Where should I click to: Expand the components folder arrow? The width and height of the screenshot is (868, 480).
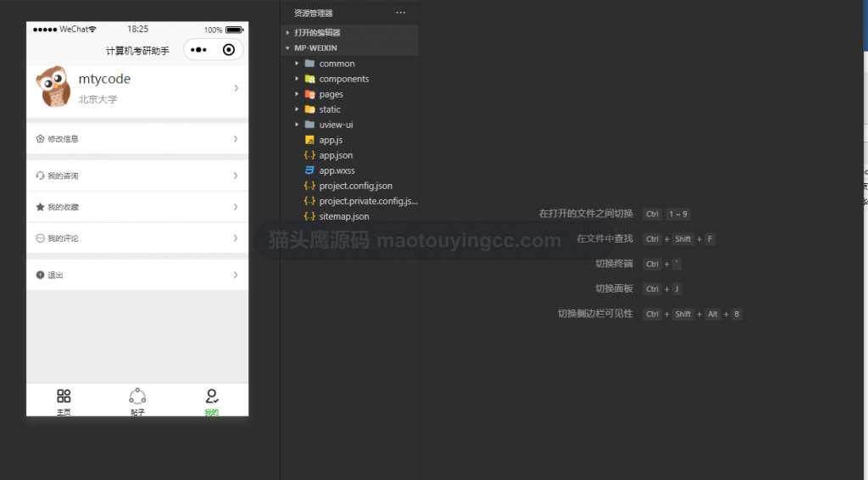coord(297,79)
